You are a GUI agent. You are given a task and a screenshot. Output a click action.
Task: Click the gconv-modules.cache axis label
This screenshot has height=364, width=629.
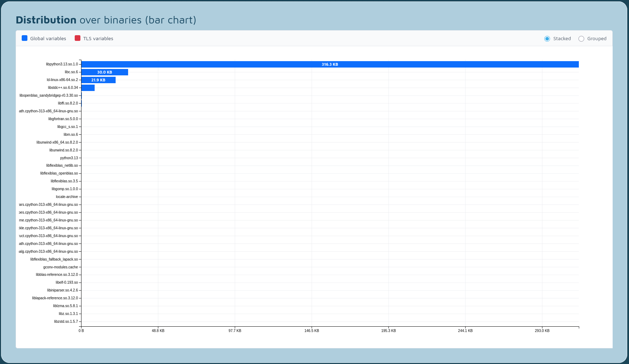click(x=60, y=267)
